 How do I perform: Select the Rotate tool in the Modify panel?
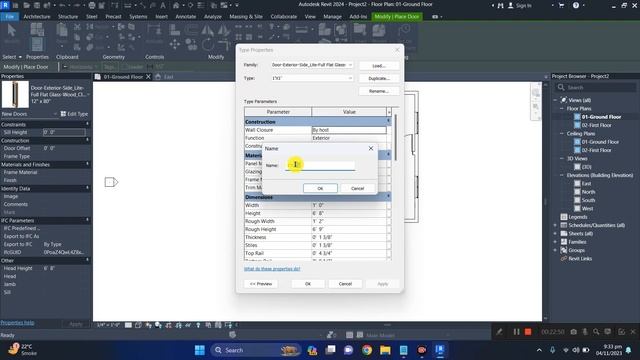point(207,44)
